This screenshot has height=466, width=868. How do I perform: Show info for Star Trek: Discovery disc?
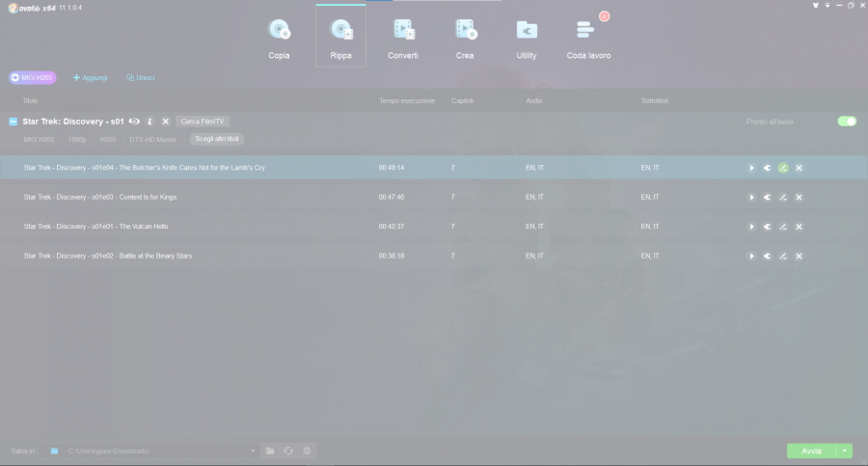[150, 122]
